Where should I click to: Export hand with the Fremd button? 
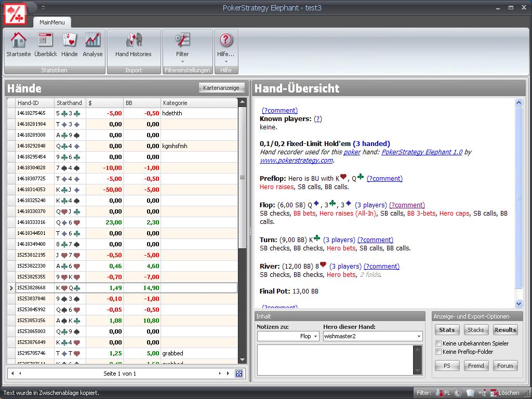[x=476, y=366]
